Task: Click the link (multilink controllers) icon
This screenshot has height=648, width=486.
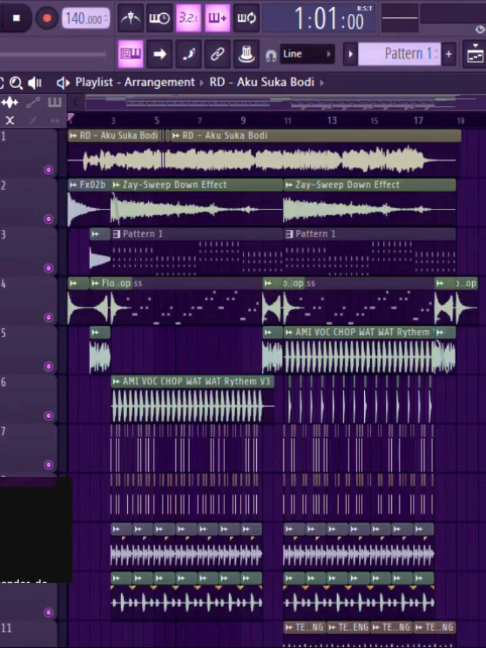Action: (217, 54)
